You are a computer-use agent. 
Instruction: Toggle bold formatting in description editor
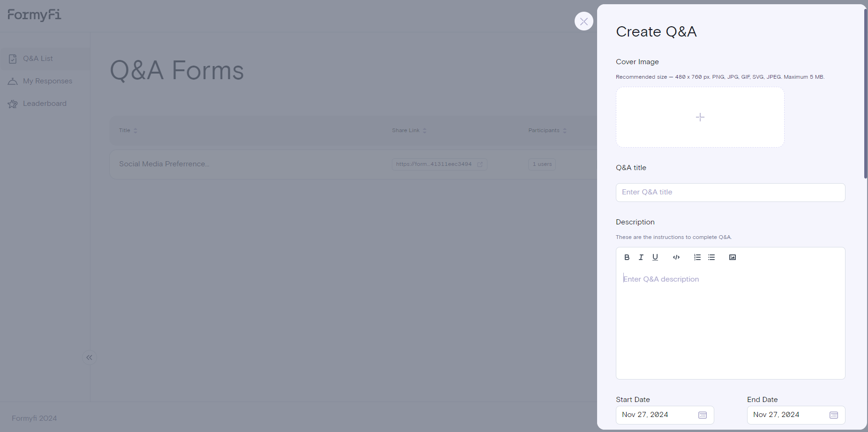point(627,257)
